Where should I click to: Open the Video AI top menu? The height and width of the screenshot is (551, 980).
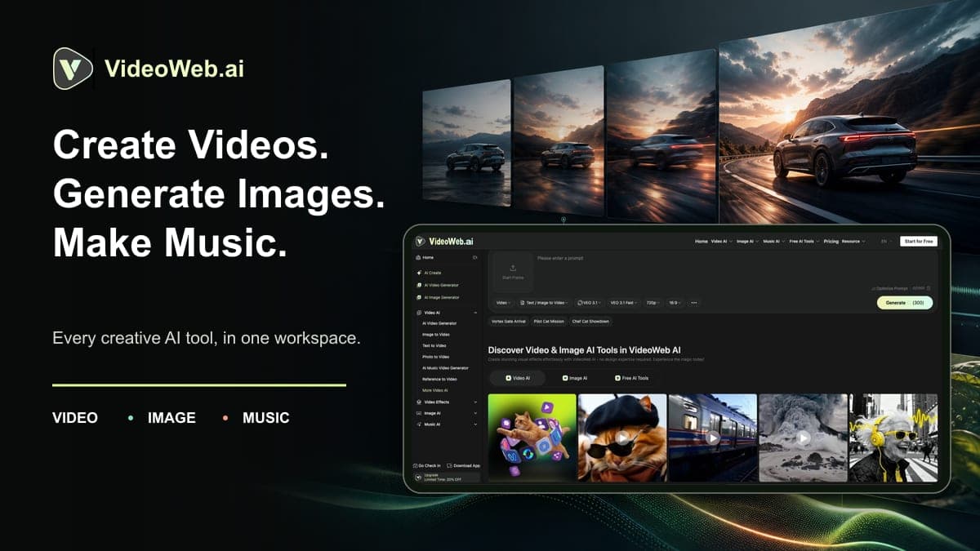point(721,242)
